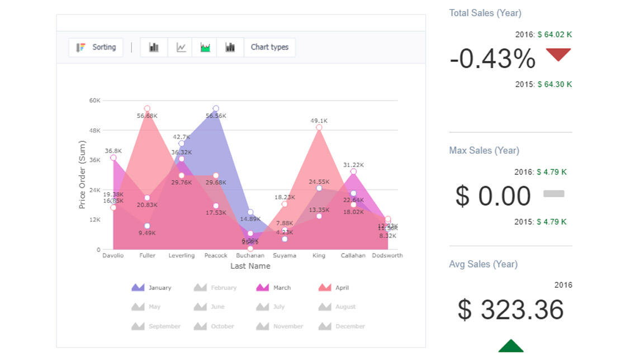Hide the January series in legend

(x=159, y=288)
